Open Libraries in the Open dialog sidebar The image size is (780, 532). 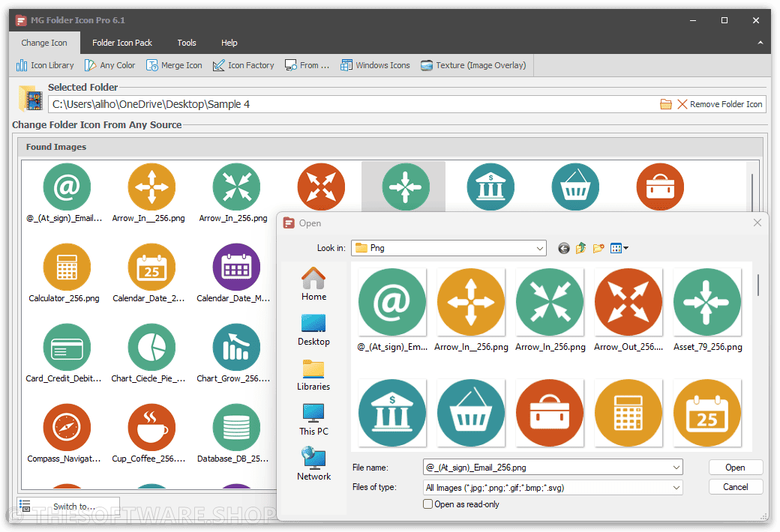(314, 375)
